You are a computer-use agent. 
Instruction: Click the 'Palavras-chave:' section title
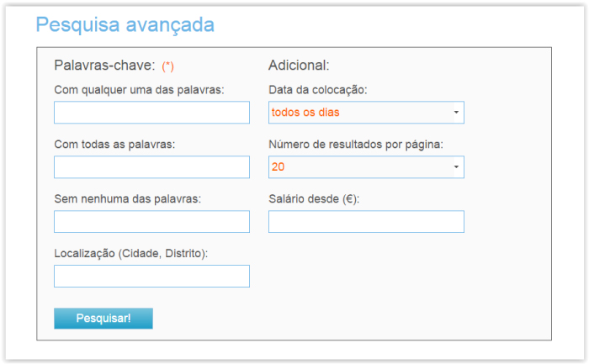tap(104, 66)
